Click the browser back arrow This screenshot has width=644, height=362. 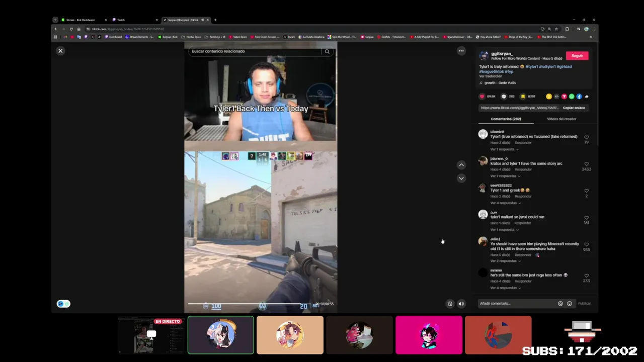[x=56, y=29]
